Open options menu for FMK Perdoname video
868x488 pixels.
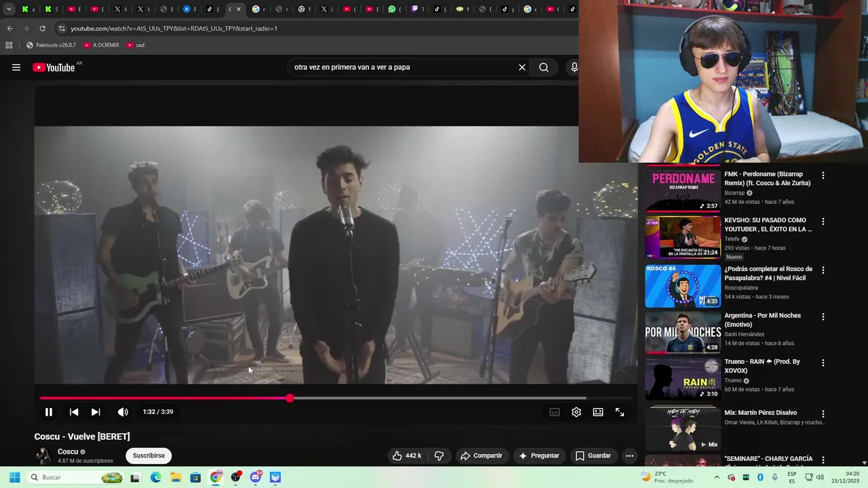point(823,176)
